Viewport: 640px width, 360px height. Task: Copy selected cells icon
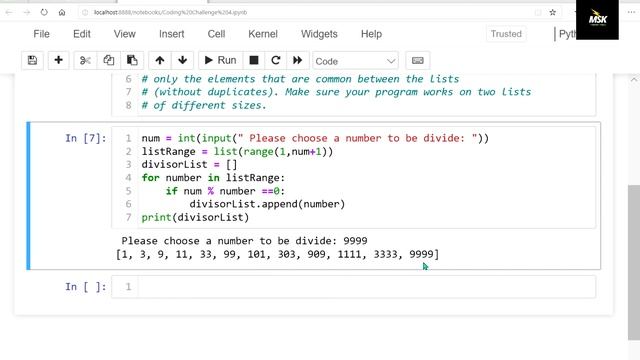(109, 60)
